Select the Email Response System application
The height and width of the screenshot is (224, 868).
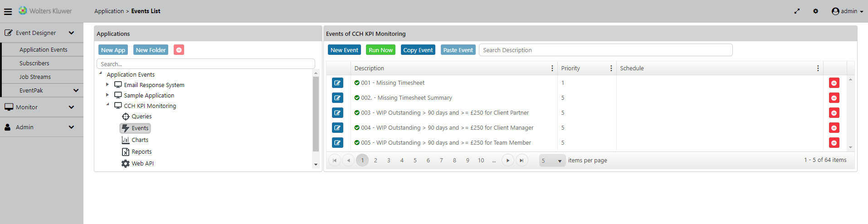pos(149,85)
